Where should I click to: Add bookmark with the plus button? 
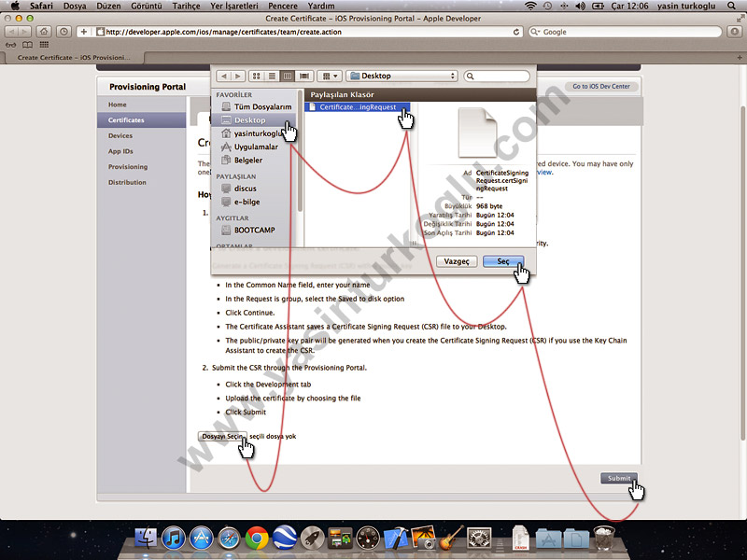point(84,32)
